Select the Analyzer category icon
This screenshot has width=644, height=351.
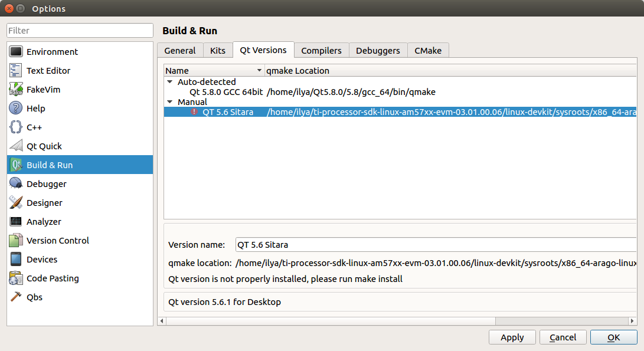pyautogui.click(x=16, y=222)
